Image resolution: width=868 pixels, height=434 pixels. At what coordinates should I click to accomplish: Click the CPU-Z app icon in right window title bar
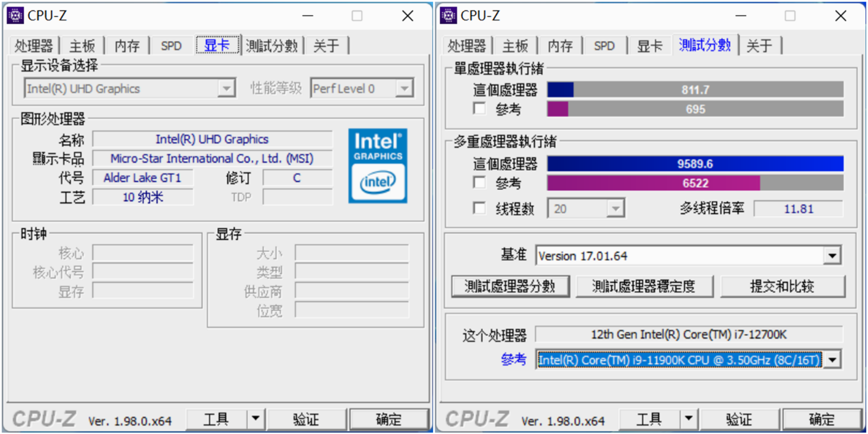448,16
